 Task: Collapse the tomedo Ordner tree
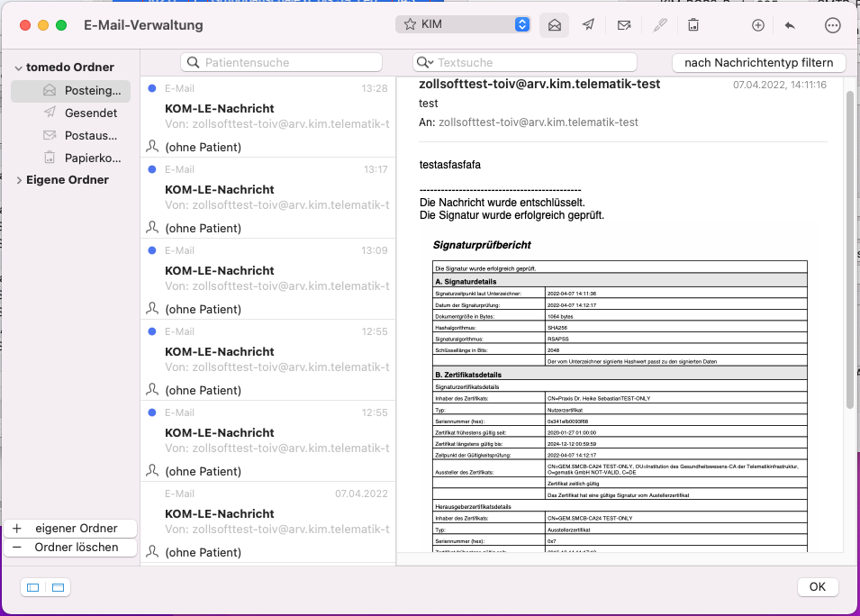[19, 68]
